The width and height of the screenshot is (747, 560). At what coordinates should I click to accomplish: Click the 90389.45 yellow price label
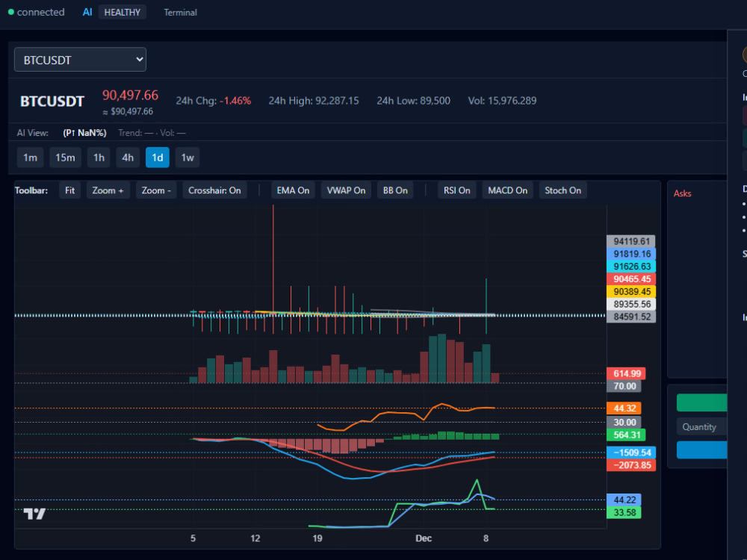click(x=631, y=291)
